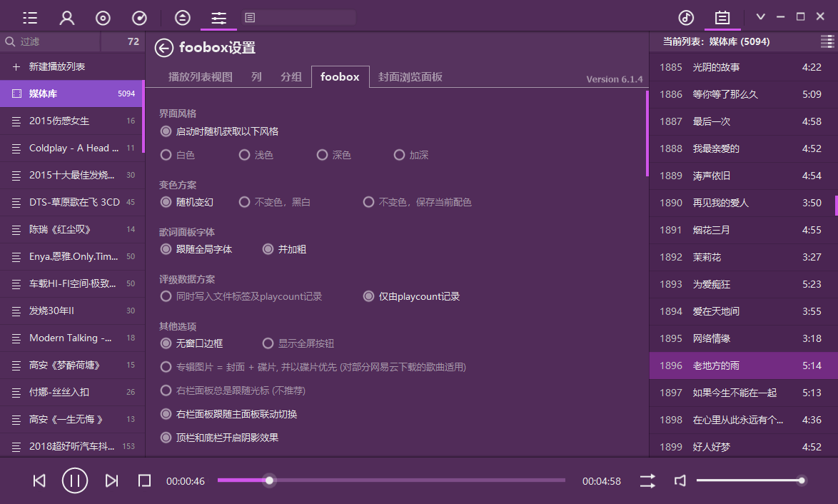Select the 加深 interface style
This screenshot has height=504, width=838.
point(399,155)
